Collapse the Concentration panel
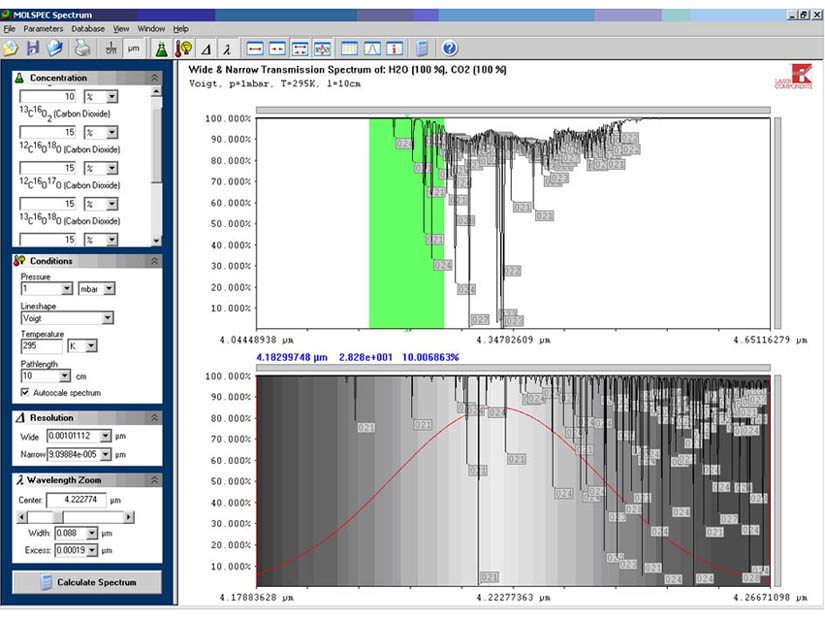 click(153, 78)
